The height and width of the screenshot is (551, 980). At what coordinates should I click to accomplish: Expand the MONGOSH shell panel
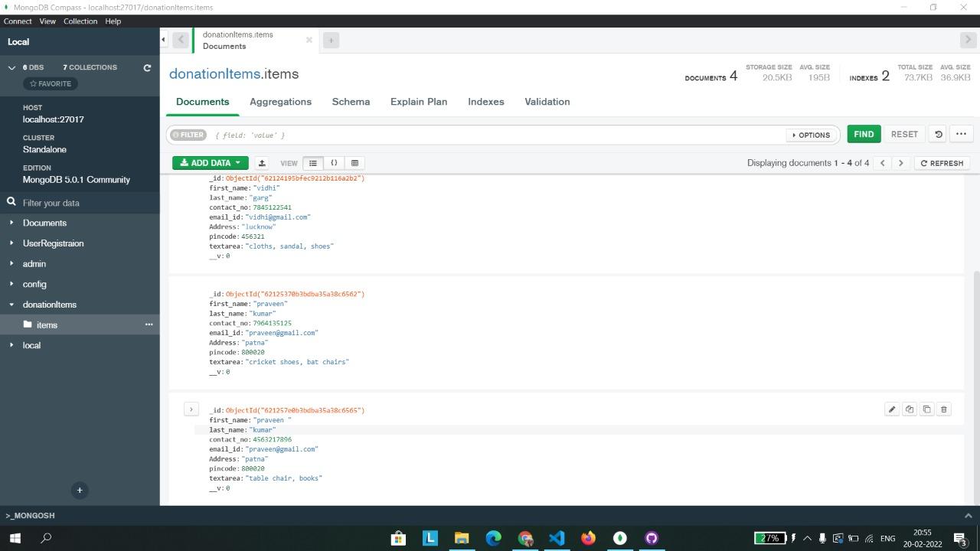[968, 516]
